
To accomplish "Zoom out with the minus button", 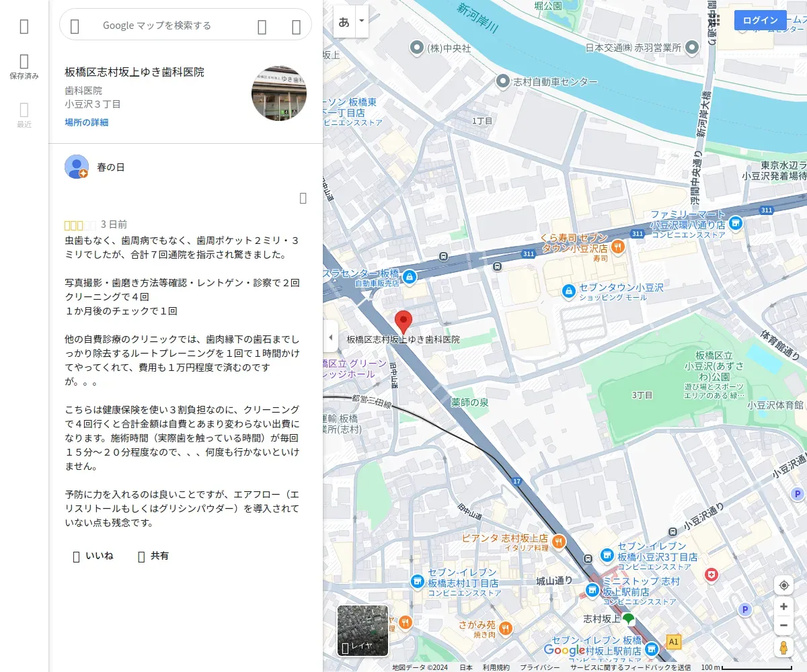I will tap(783, 626).
